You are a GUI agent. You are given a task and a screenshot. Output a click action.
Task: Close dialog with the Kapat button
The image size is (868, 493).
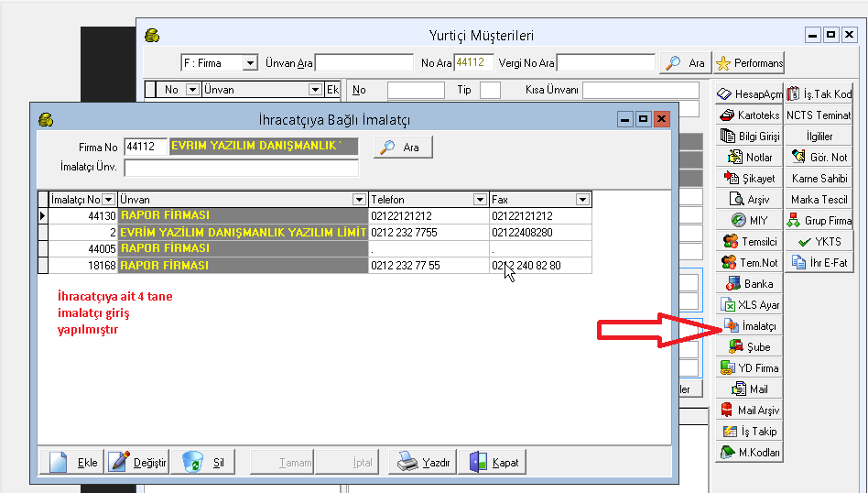494,463
